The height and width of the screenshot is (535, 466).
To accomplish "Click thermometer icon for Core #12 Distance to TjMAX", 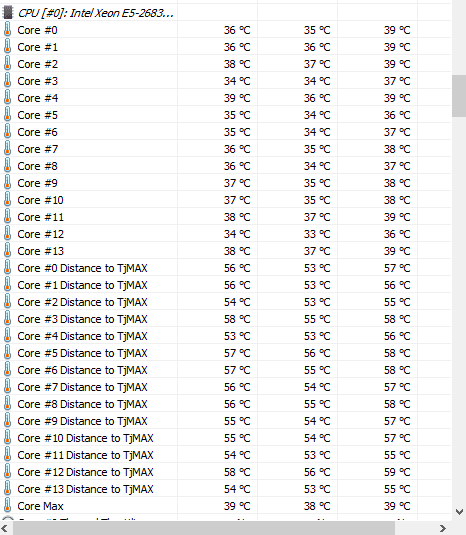I will click(7, 472).
